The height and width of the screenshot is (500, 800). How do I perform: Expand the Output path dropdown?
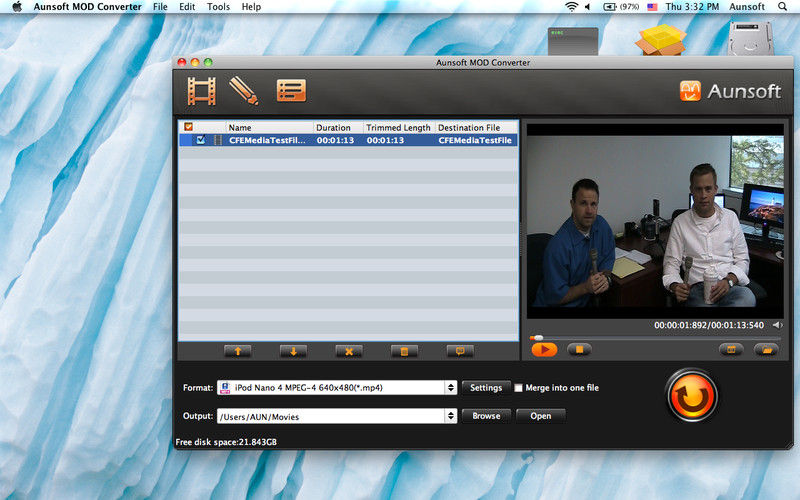(451, 416)
